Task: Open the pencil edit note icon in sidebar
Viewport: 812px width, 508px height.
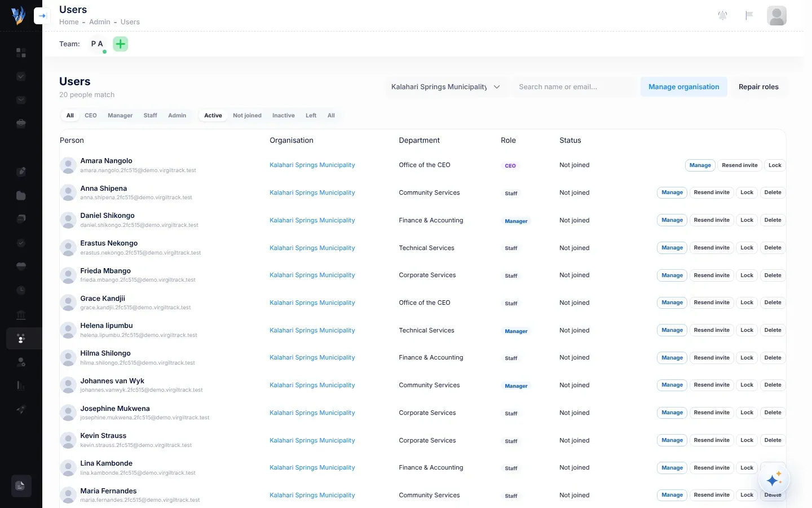Action: 21,172
